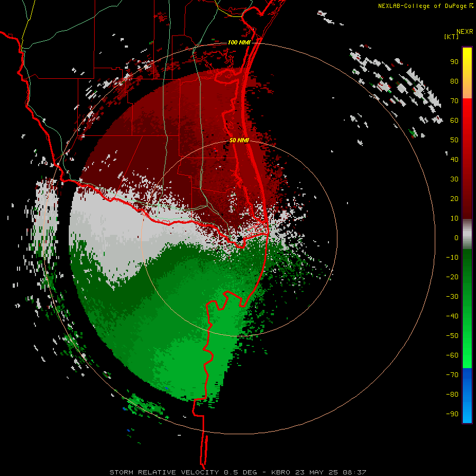Click the NEXR label above the color scale
The image size is (476, 476).
464,32
